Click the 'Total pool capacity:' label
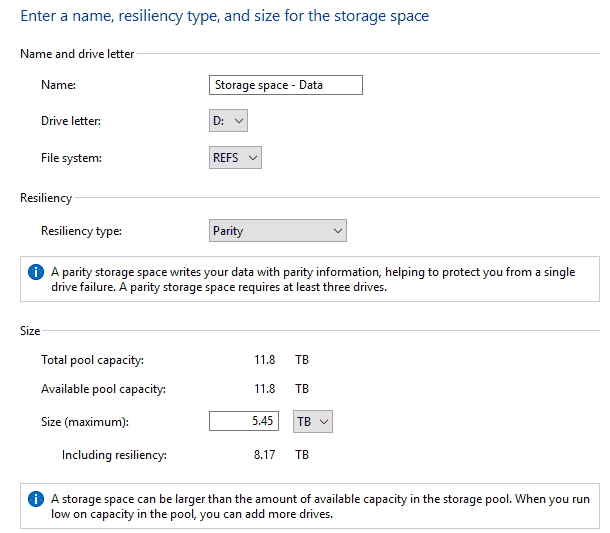The height and width of the screenshot is (533, 610). coord(93,360)
